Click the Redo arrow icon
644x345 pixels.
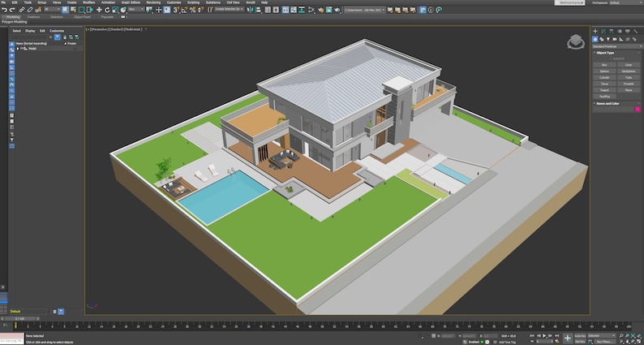tap(12, 10)
